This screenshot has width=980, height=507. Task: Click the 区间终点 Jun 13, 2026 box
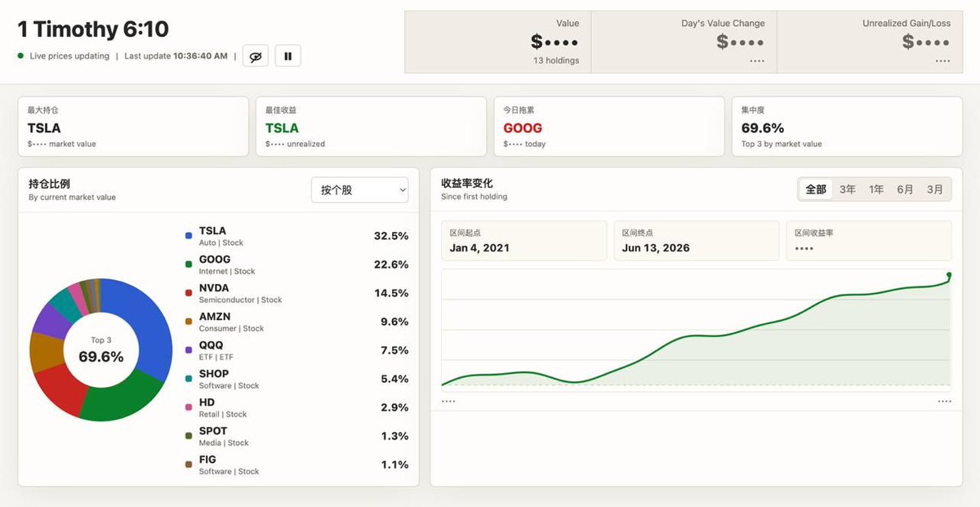(x=697, y=240)
